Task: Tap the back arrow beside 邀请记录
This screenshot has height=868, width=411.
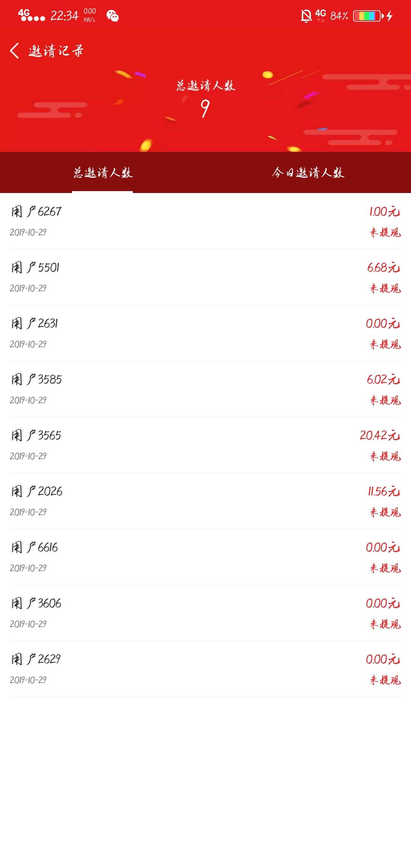Action: [14, 51]
